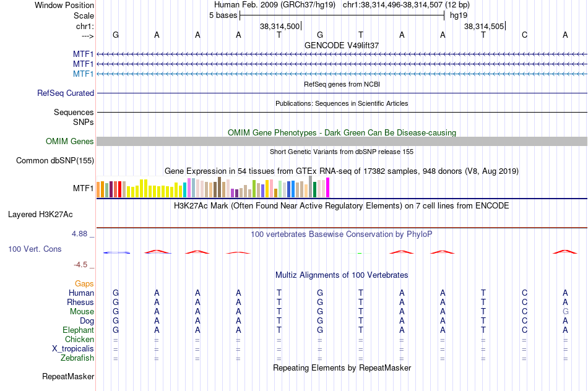Click the 'Human Feb. 2009 (GRCh37/hg19)' assembly text
This screenshot has height=391, width=588.
point(274,5)
